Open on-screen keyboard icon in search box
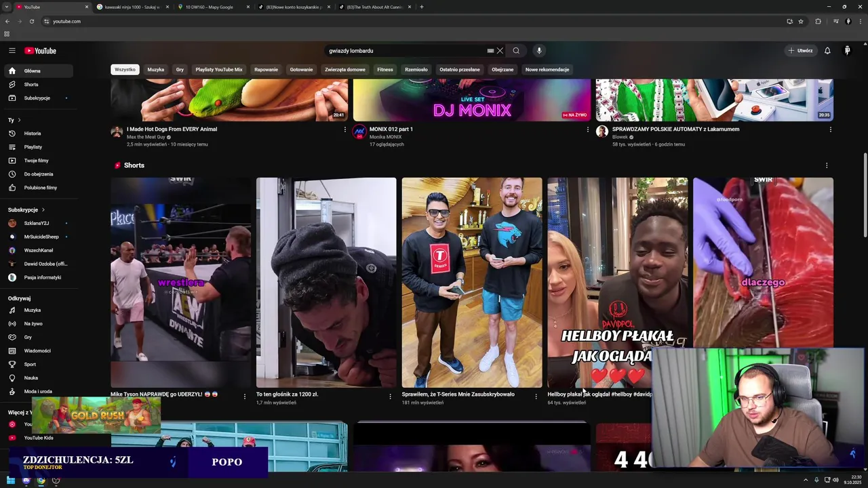This screenshot has width=868, height=488. [x=490, y=51]
